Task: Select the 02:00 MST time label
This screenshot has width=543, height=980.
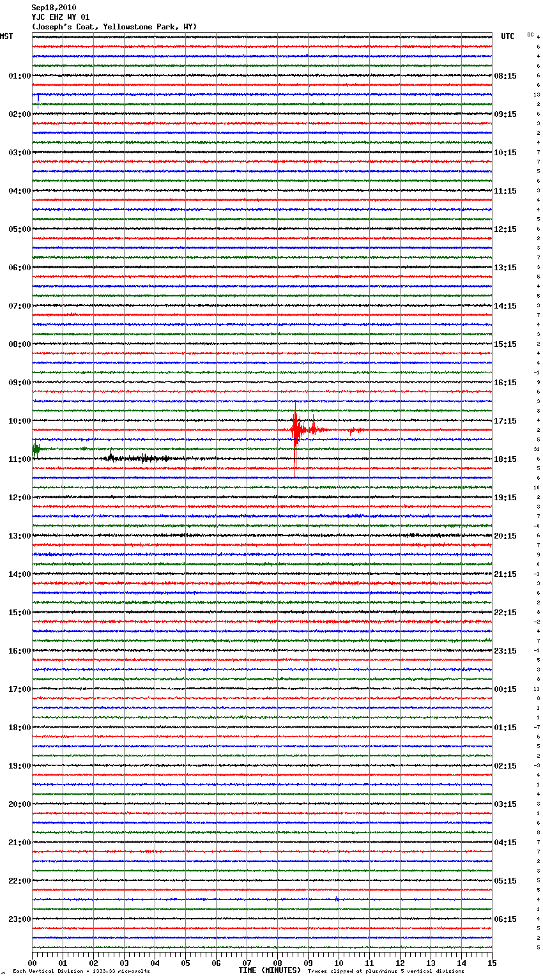Action: click(19, 114)
